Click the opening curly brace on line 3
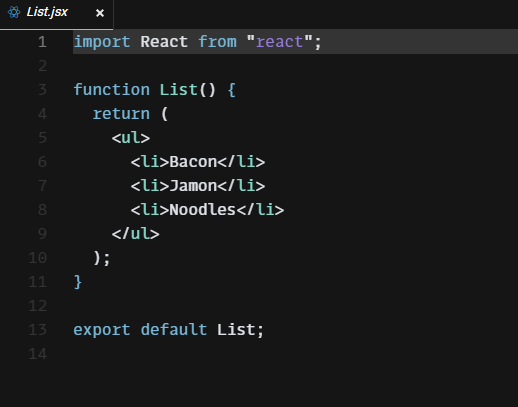Screen dimensions: 518x407 point(232,90)
